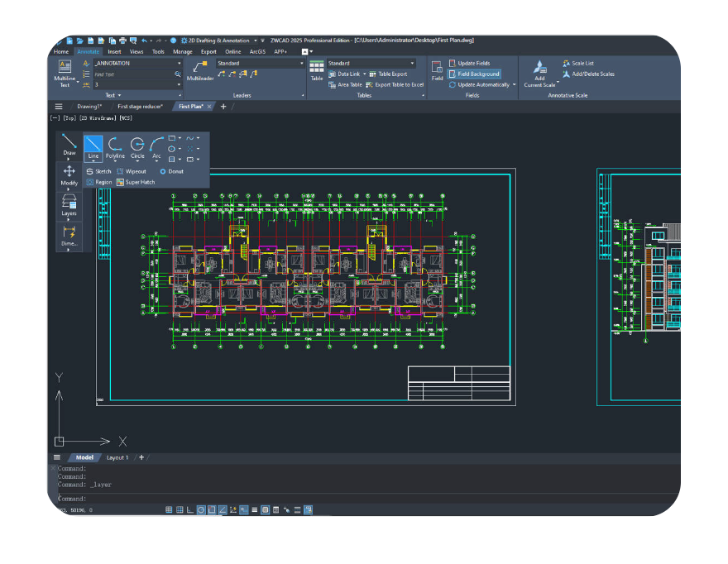Insert Multiline Text

point(65,74)
